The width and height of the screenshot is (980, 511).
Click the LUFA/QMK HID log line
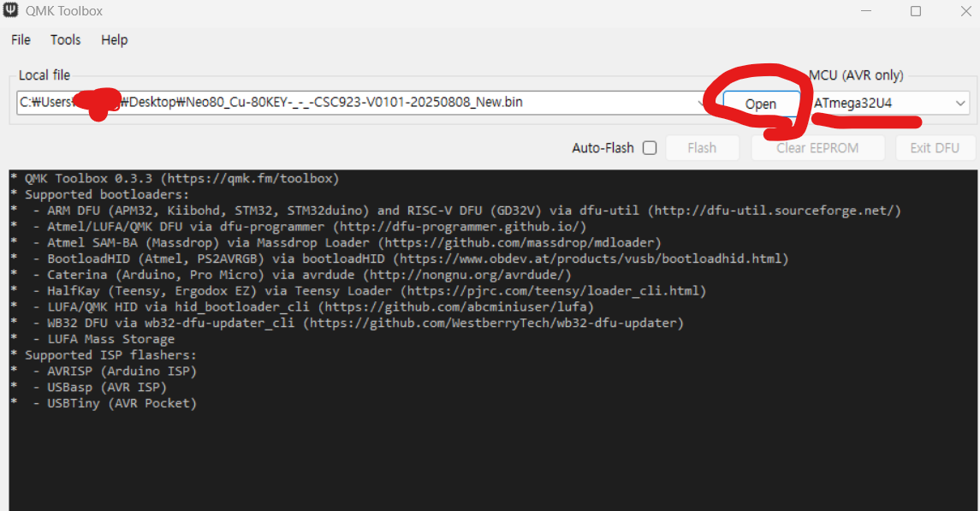coord(313,306)
